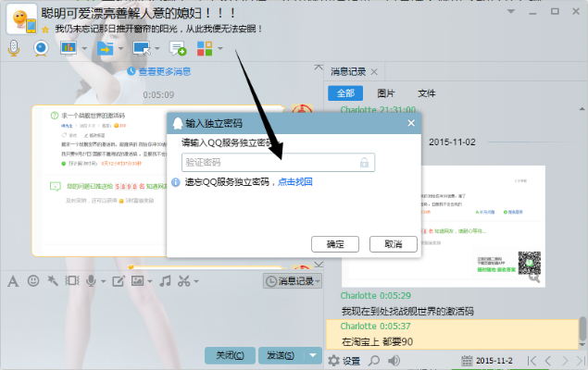Image resolution: width=588 pixels, height=370 pixels.
Task: Search message history with magnifier icon
Action: click(374, 361)
